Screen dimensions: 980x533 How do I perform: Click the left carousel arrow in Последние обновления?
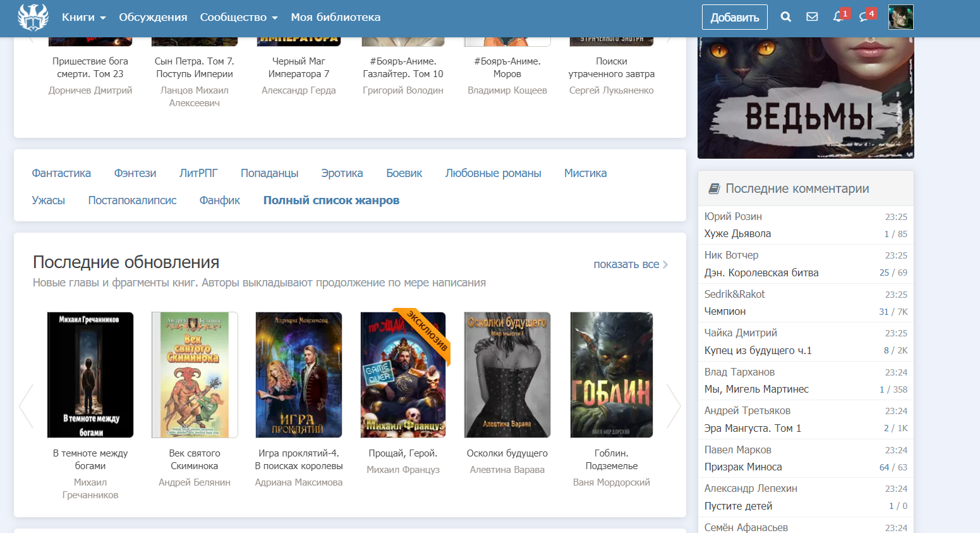pyautogui.click(x=26, y=406)
